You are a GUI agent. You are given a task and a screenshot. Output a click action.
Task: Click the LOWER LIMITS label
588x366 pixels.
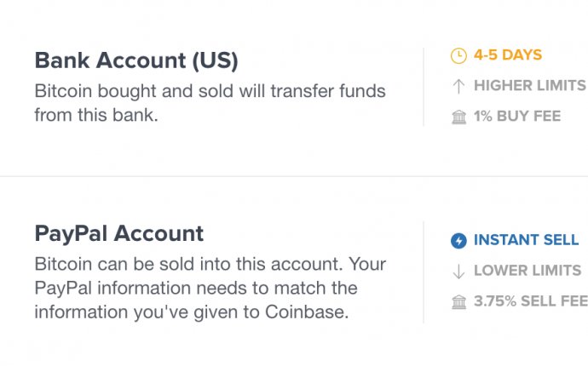click(x=527, y=271)
